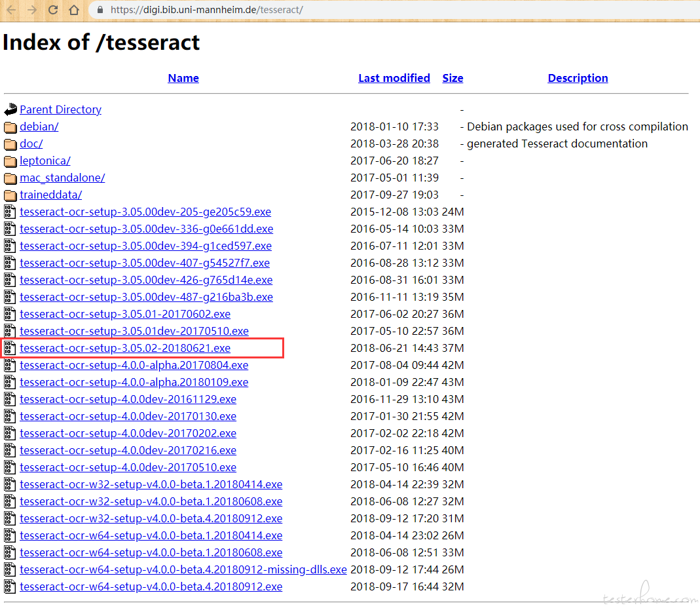Download tesseract-ocr-w32-setup-v4.0.0-beta.4.20180912.exe

(151, 518)
